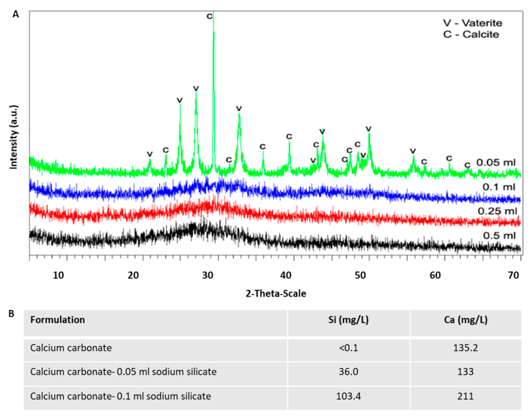Click the 2-Theta-Scale axis title
This screenshot has height=419, width=532.
276,294
